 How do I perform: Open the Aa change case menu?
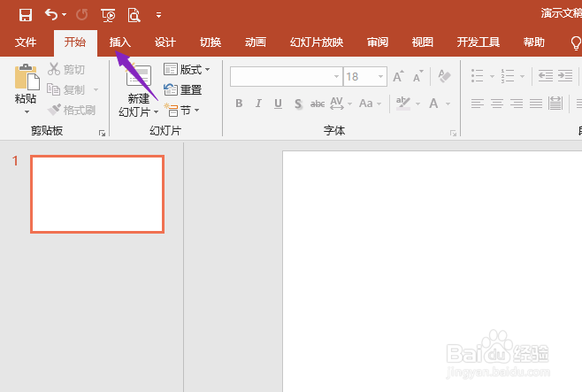[x=370, y=104]
